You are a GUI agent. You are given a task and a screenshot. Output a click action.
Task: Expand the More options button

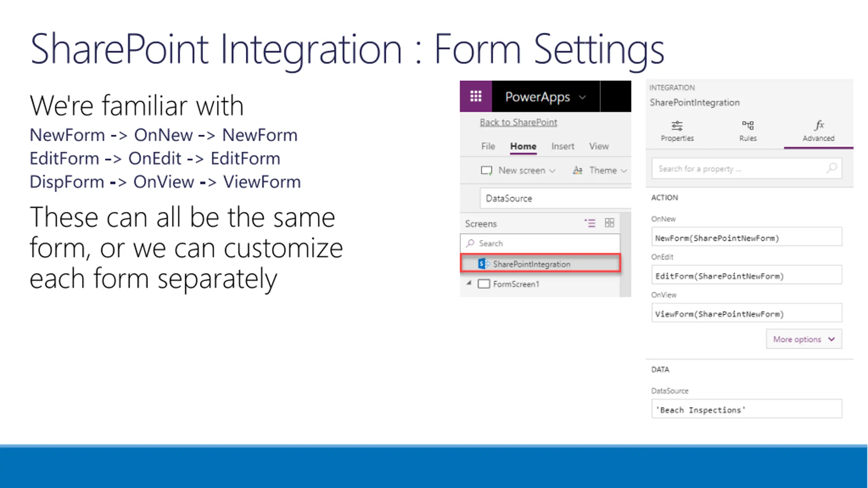(x=804, y=339)
